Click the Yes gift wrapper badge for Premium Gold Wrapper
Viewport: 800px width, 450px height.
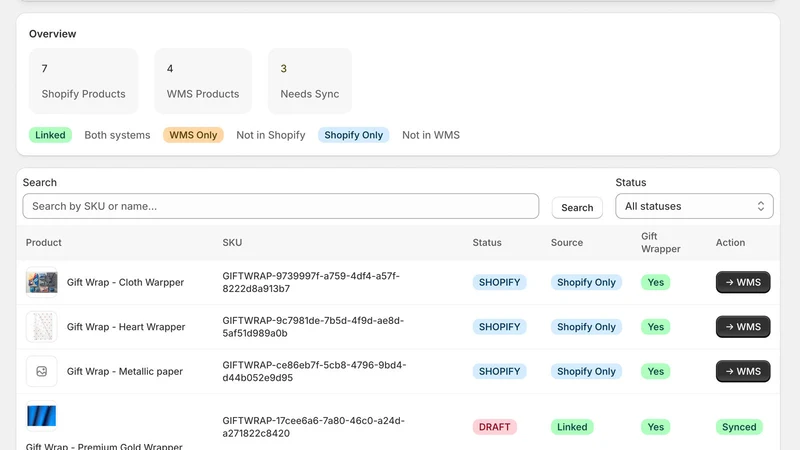pos(656,427)
